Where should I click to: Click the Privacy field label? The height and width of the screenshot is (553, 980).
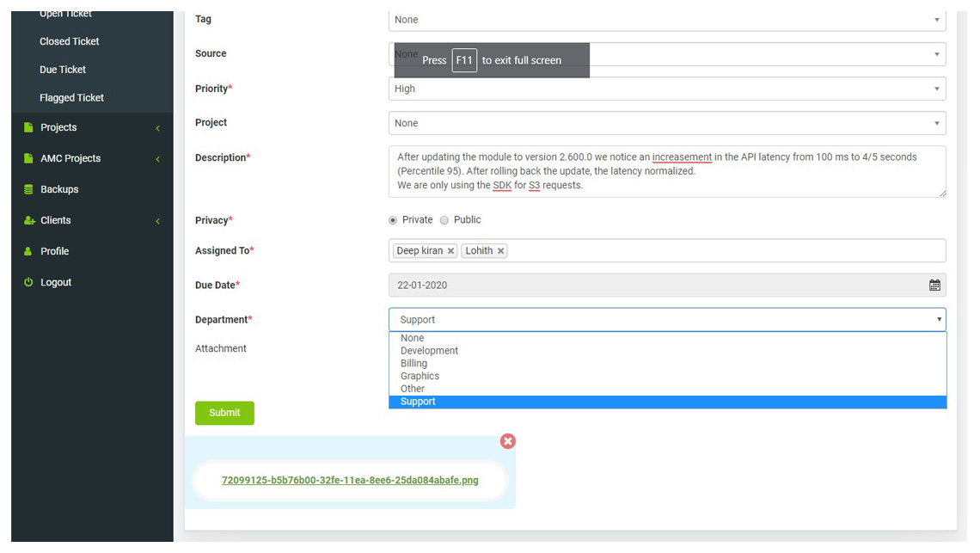pyautogui.click(x=214, y=220)
